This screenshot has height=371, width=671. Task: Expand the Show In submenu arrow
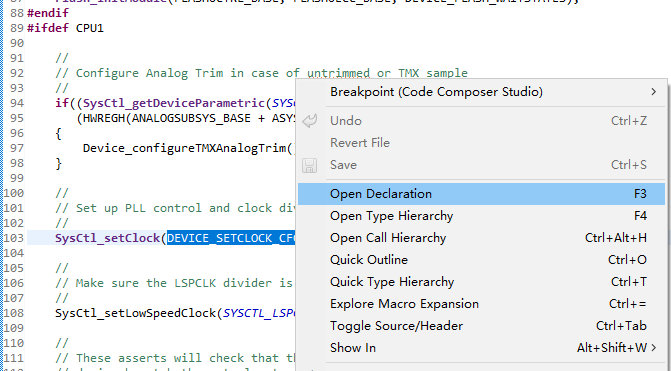pos(653,348)
